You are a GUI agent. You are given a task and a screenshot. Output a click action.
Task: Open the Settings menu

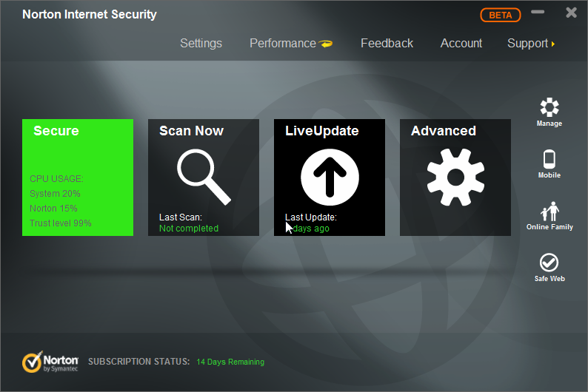[x=201, y=44]
